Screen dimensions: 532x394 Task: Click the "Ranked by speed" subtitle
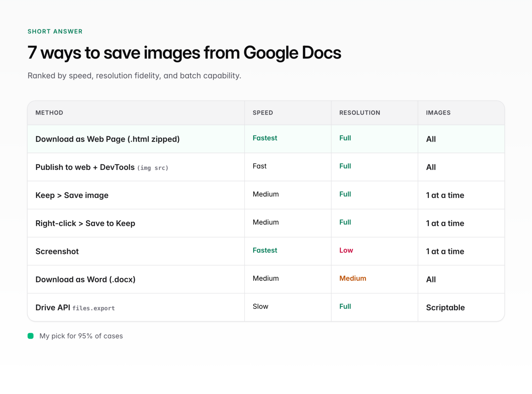(134, 76)
